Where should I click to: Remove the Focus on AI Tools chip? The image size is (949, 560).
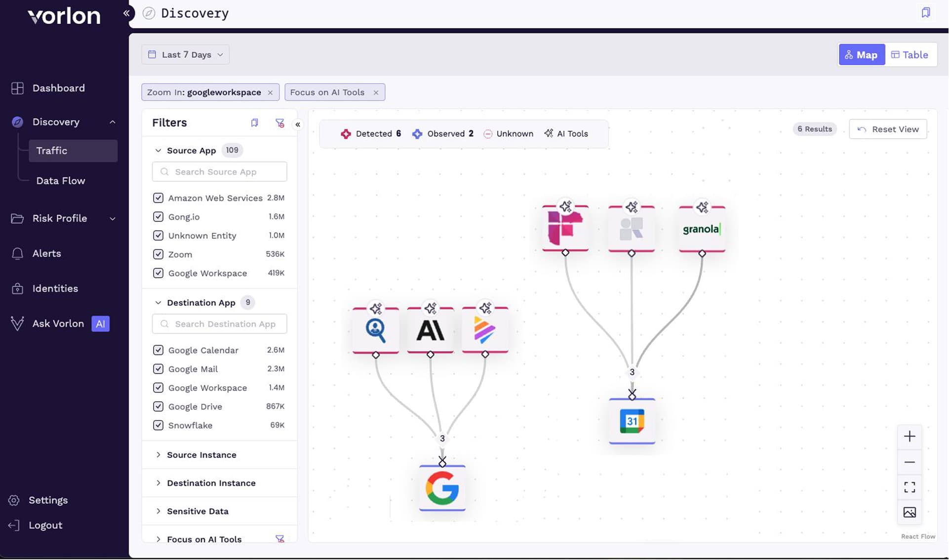376,92
